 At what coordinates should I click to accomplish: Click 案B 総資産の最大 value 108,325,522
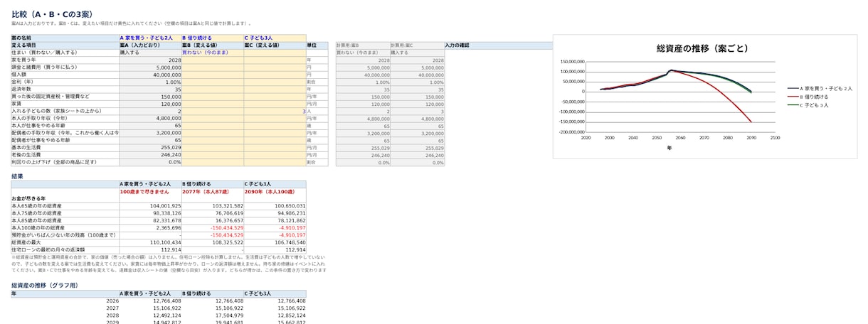213,242
